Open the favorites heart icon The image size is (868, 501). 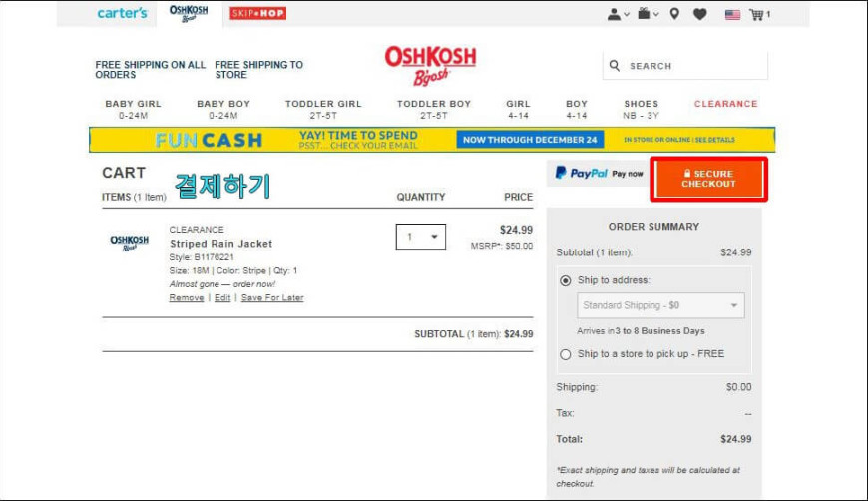[699, 14]
